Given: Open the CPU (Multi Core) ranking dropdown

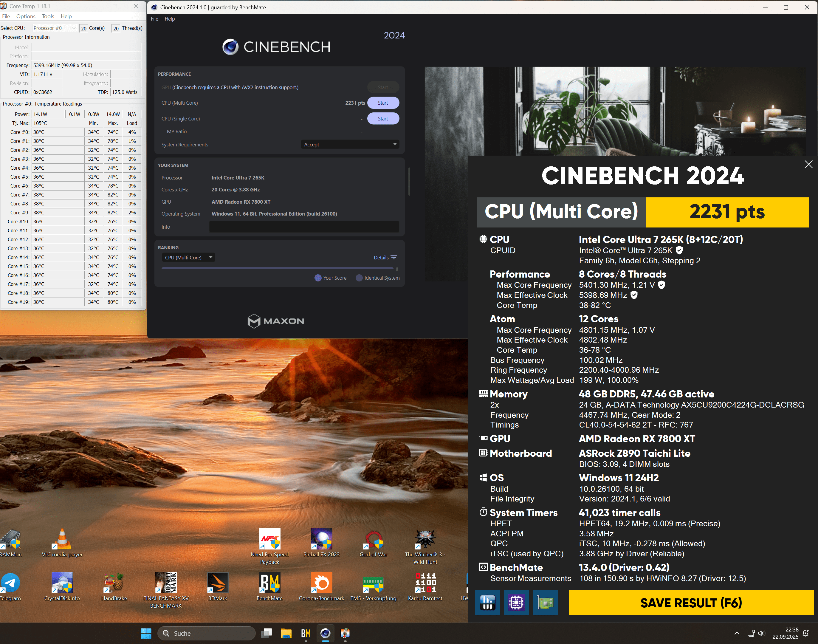Looking at the screenshot, I should click(x=188, y=258).
